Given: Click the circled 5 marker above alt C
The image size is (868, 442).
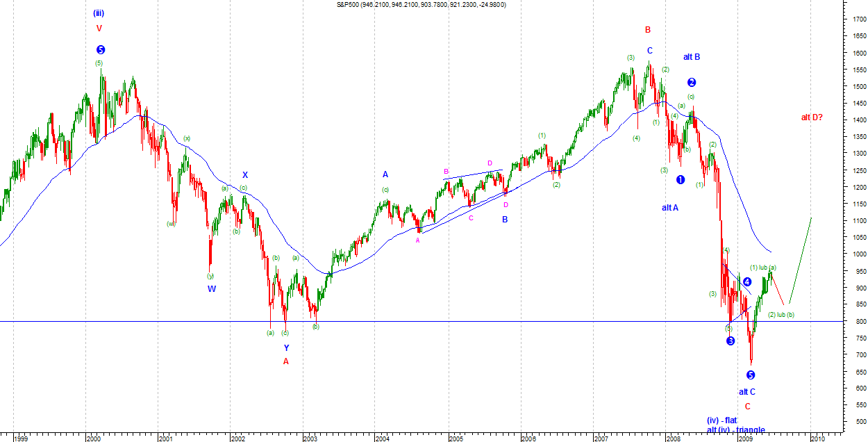Looking at the screenshot, I should point(751,375).
